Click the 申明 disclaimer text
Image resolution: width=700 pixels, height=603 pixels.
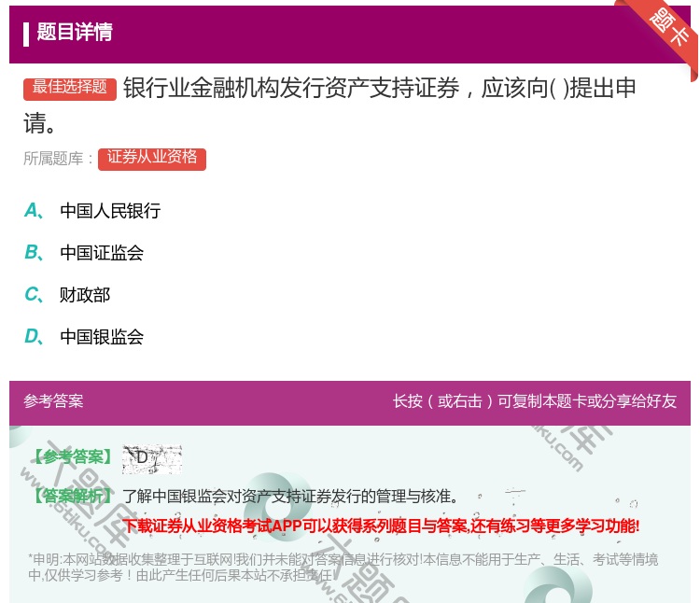[x=343, y=567]
